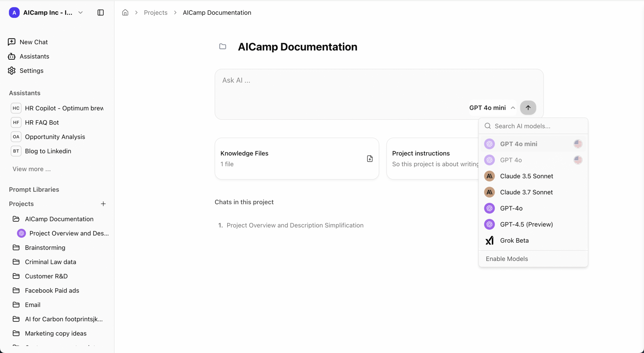Click Anthropic logo beside Claude 3.7 Sonnet
Image resolution: width=644 pixels, height=353 pixels.
pos(489,192)
